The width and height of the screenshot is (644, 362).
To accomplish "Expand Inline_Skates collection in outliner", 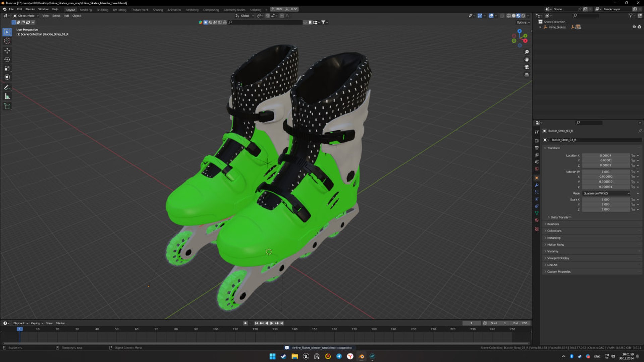I will coord(540,27).
